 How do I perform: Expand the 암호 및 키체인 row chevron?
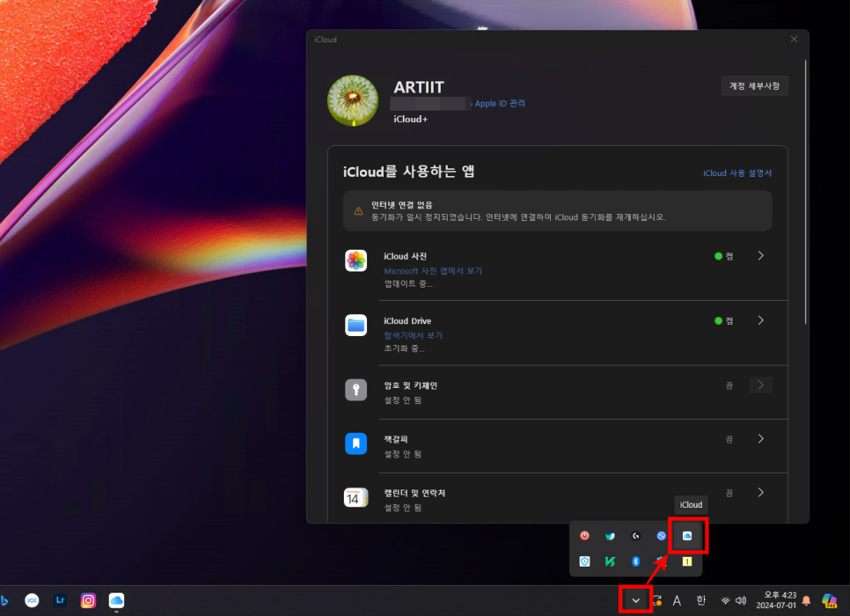(x=760, y=385)
